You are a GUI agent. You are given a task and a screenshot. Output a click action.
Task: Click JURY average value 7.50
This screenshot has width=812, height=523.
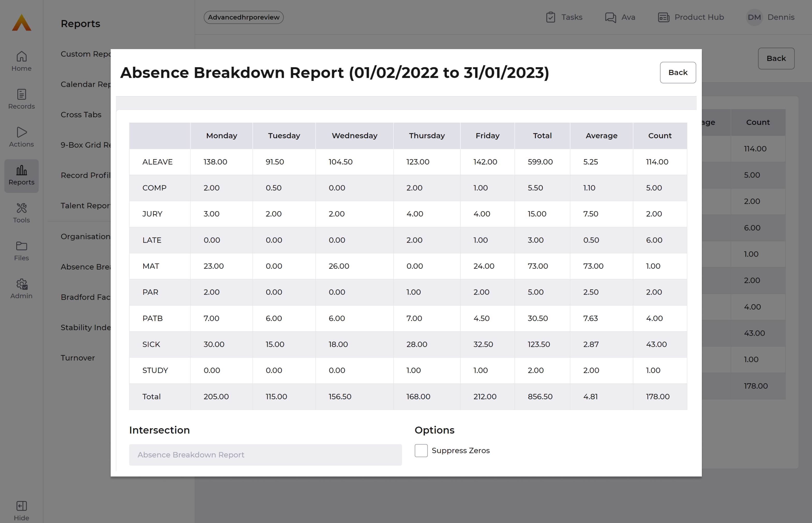[590, 214]
